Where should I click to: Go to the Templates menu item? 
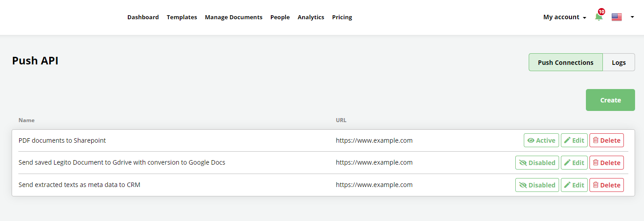click(x=182, y=17)
